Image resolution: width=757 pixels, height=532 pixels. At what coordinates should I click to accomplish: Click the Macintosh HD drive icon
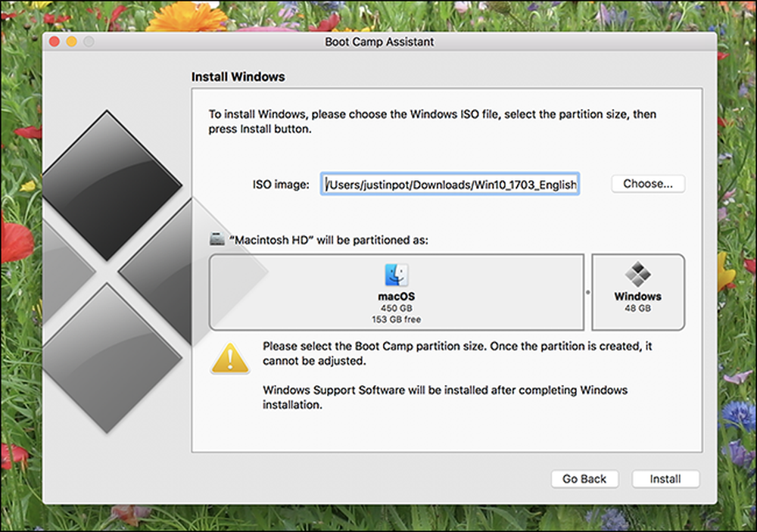[x=217, y=238]
